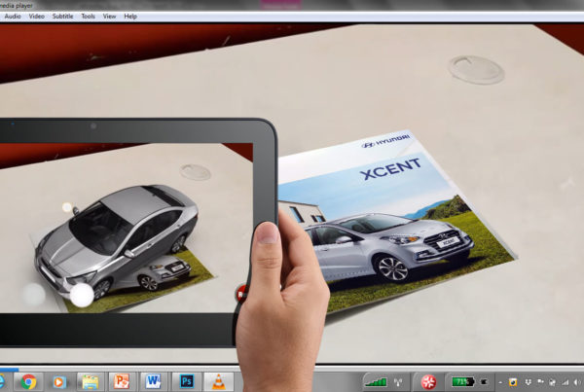Screen dimensions: 584x392
Task: Click the 71% battery indicator
Action: click(x=460, y=380)
